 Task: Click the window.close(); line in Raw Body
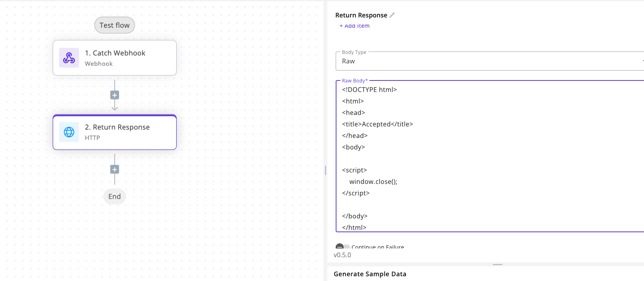click(373, 182)
